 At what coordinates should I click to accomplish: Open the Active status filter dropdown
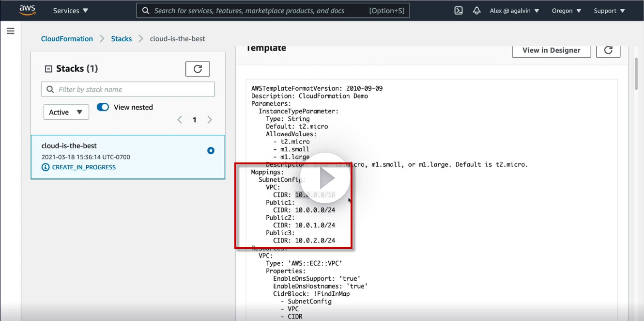66,112
